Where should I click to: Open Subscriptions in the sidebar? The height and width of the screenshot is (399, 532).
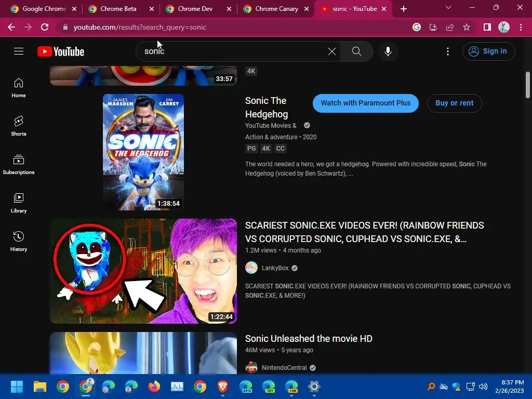[19, 165]
